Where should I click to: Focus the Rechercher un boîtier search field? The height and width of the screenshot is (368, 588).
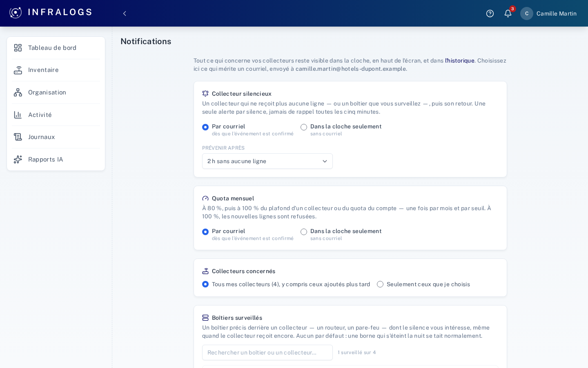pyautogui.click(x=267, y=352)
